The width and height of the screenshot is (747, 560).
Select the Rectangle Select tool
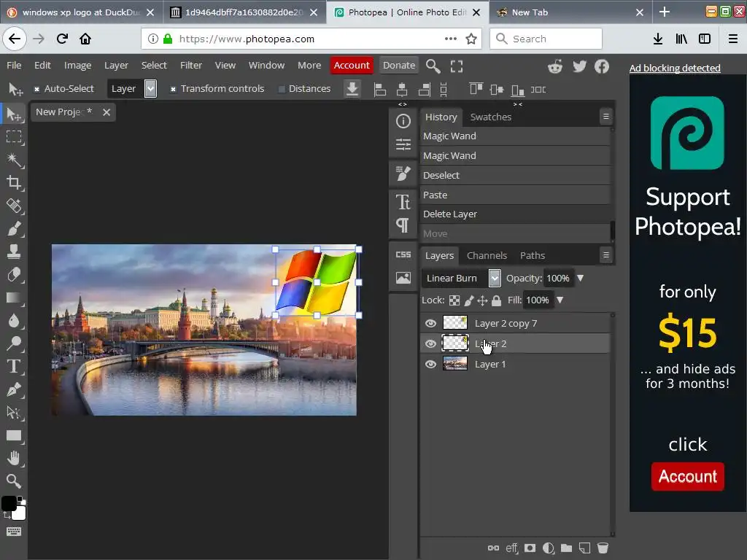(x=14, y=137)
